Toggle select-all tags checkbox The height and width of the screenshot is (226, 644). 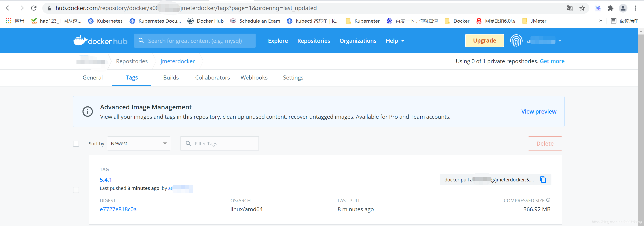click(x=76, y=144)
